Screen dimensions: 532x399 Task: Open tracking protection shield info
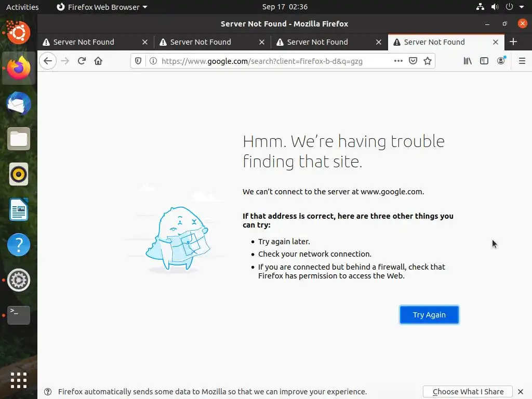coord(138,61)
